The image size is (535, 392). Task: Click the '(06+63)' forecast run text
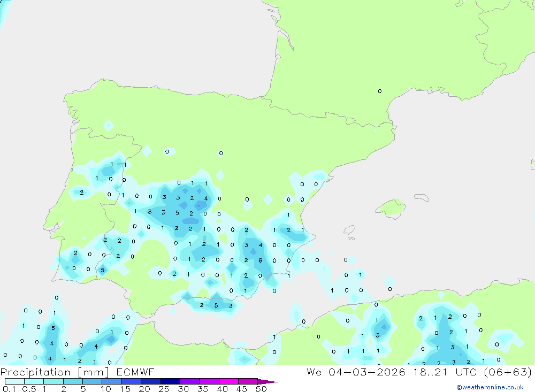pos(508,372)
